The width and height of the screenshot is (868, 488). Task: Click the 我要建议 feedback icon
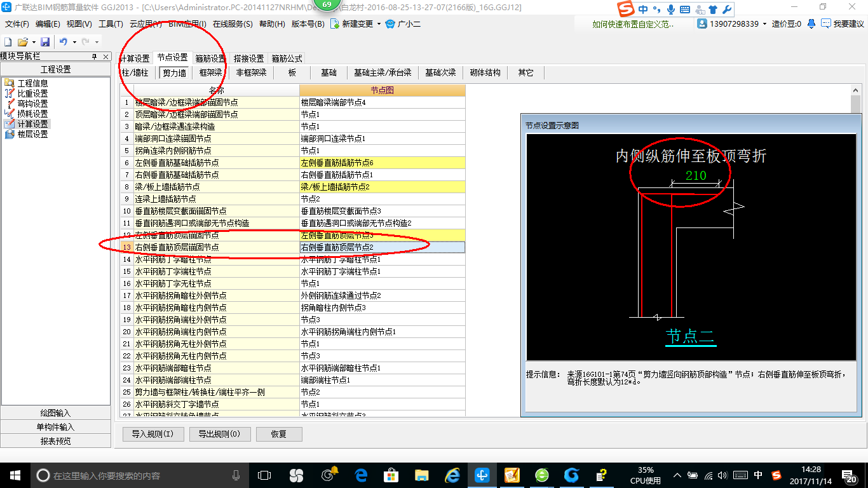(x=825, y=24)
